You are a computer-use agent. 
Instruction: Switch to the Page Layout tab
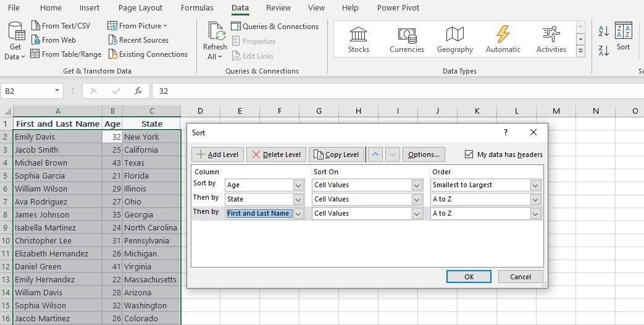[x=140, y=8]
